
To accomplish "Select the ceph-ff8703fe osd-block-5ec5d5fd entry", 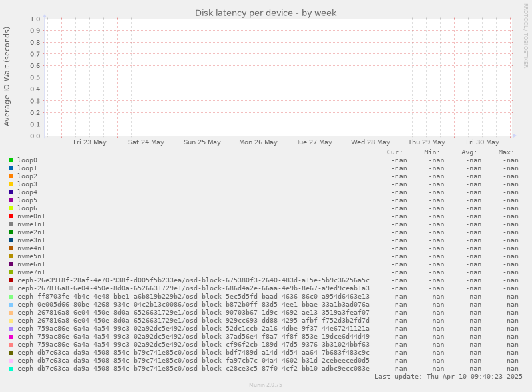I will [x=194, y=297].
